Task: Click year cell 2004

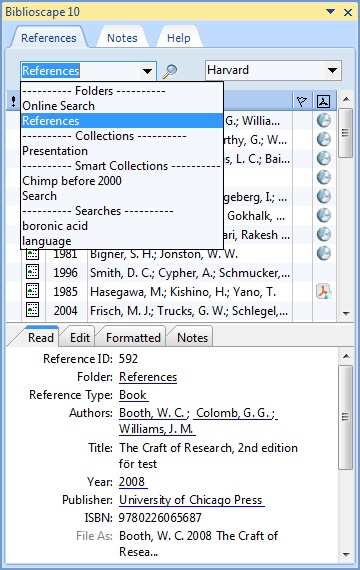Action: pyautogui.click(x=65, y=310)
